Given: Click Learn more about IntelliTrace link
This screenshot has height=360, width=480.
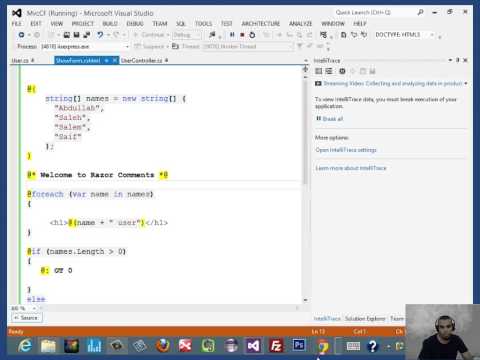Looking at the screenshot, I should coord(351,168).
